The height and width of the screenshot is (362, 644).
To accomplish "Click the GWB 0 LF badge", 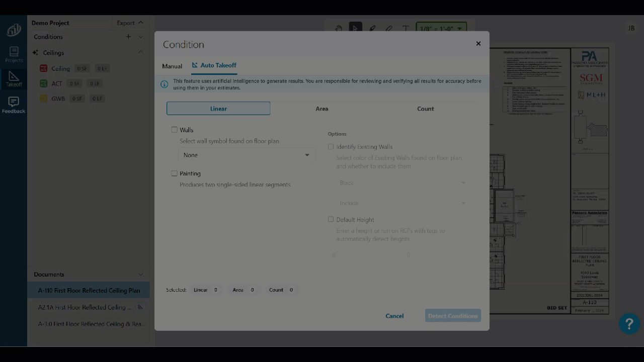I will (98, 99).
